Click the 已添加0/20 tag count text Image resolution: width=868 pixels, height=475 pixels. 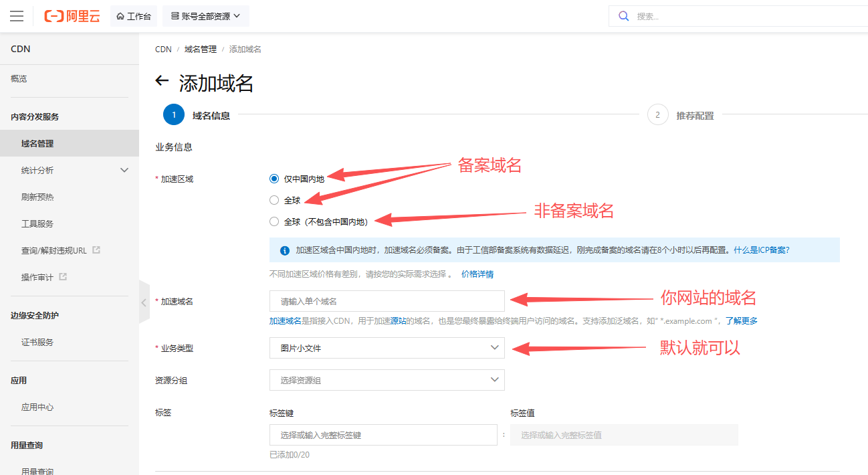coord(290,455)
